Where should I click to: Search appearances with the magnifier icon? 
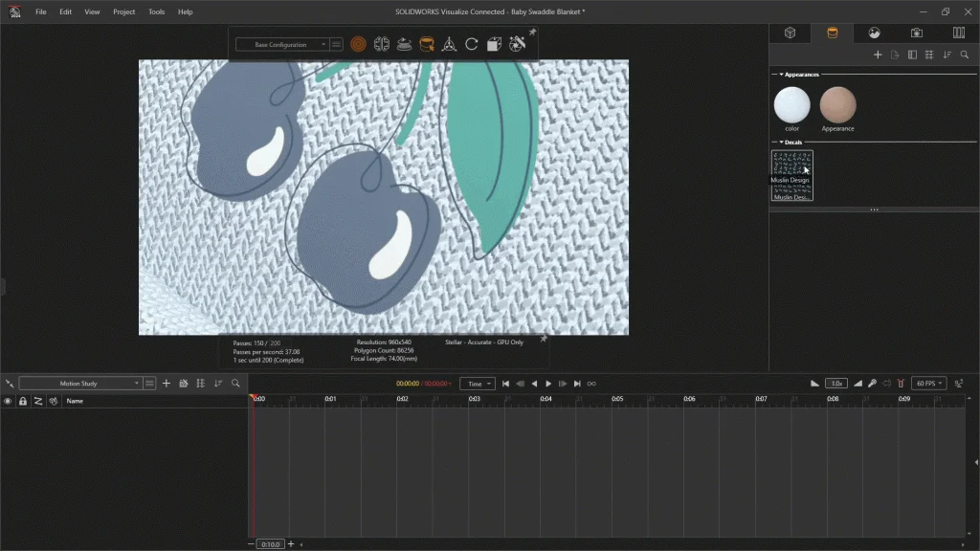tap(964, 55)
